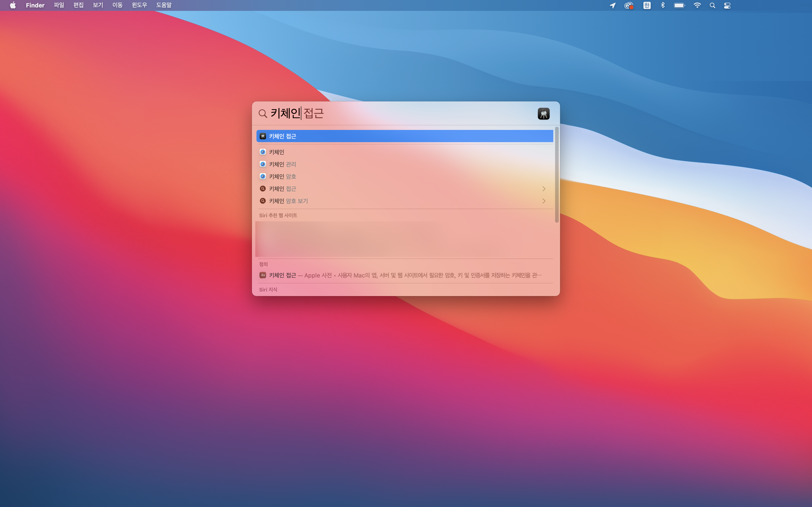The width and height of the screenshot is (812, 507).
Task: Click the battery status icon
Action: 679,5
